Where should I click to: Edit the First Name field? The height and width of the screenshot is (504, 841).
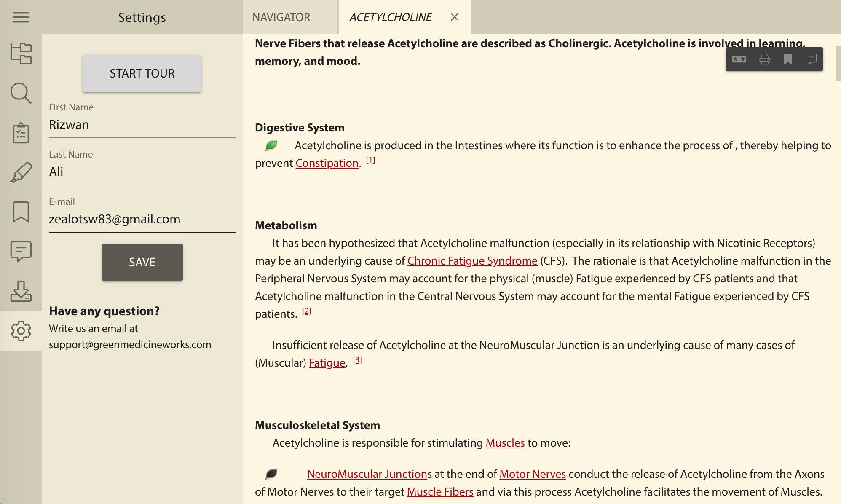(x=142, y=125)
